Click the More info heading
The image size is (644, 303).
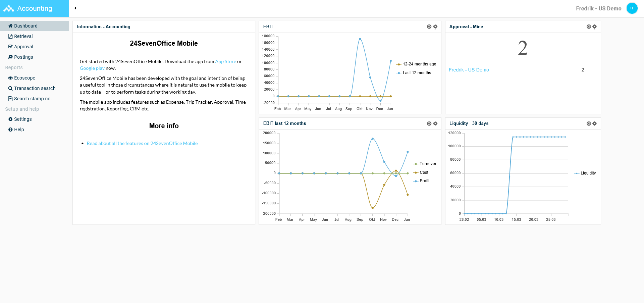[x=164, y=126]
